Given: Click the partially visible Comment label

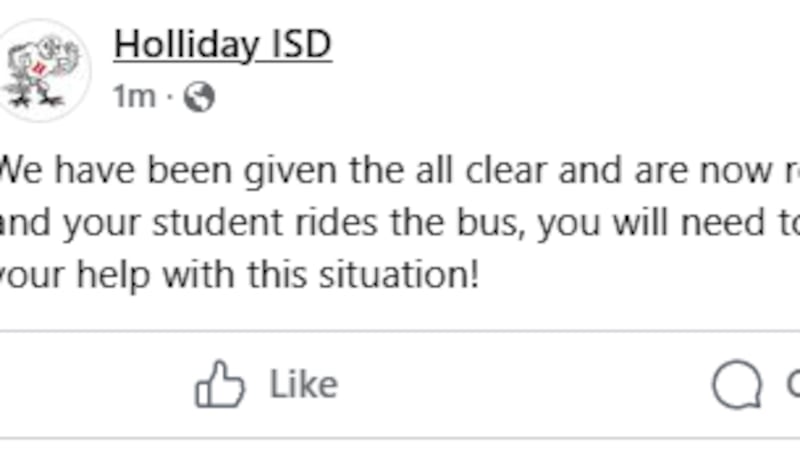Looking at the screenshot, I should tap(792, 385).
